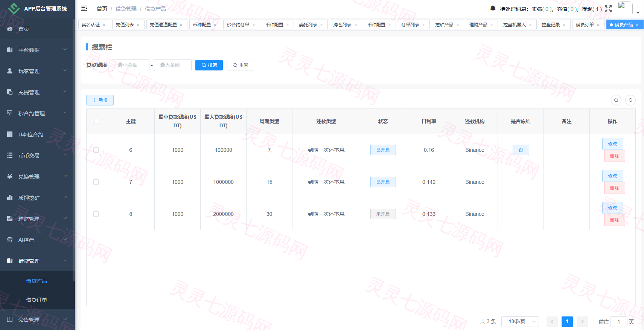
Task: Close the 控盘记录 tab
Action: tap(564, 25)
